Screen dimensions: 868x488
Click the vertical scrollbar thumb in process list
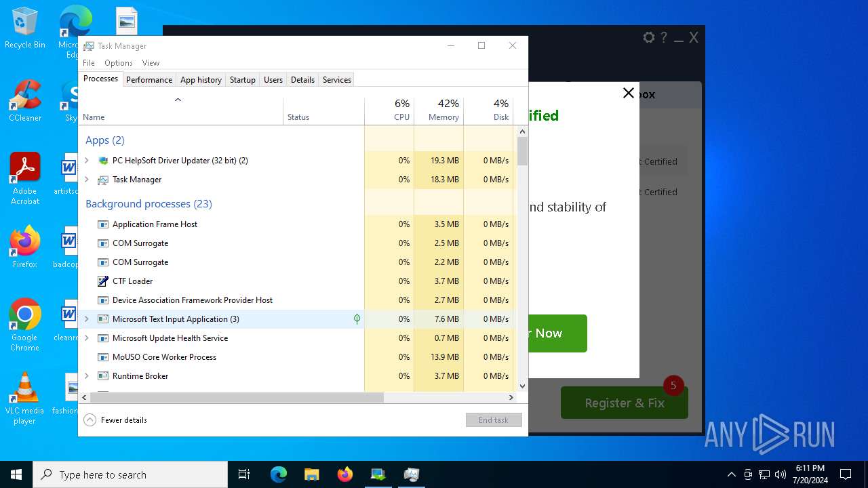click(x=522, y=152)
